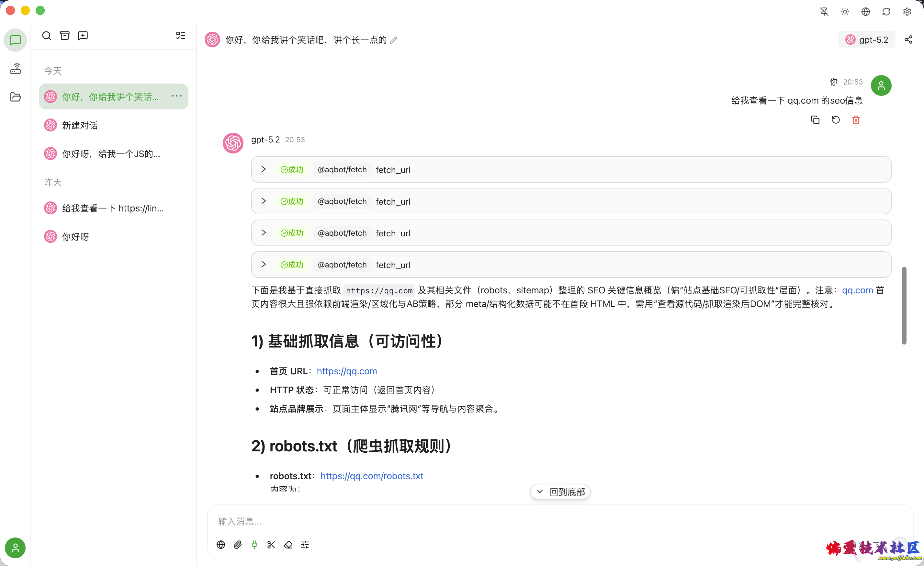Share the chat using the share icon

pos(909,40)
